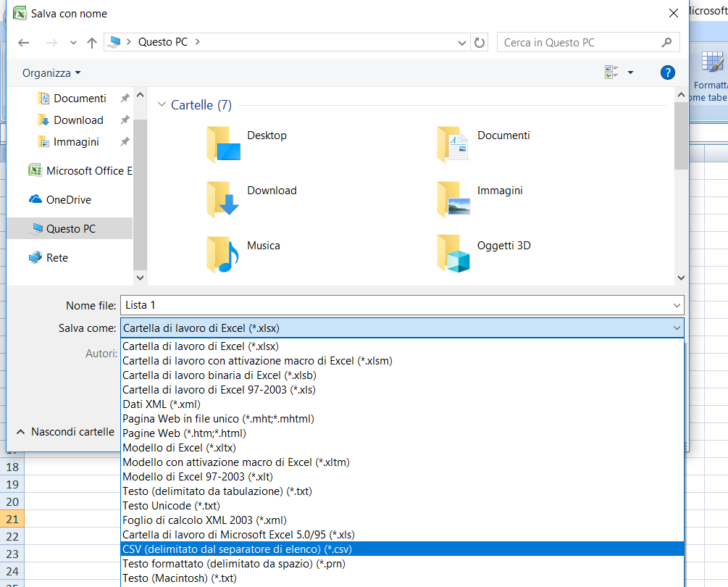Collapse the Cartelle (7) group

(x=162, y=104)
